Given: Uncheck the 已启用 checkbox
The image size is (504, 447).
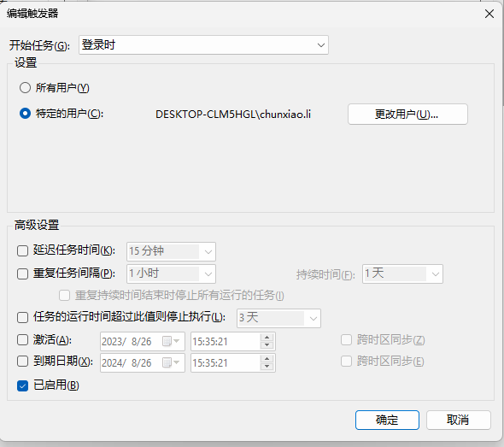Looking at the screenshot, I should coord(22,385).
